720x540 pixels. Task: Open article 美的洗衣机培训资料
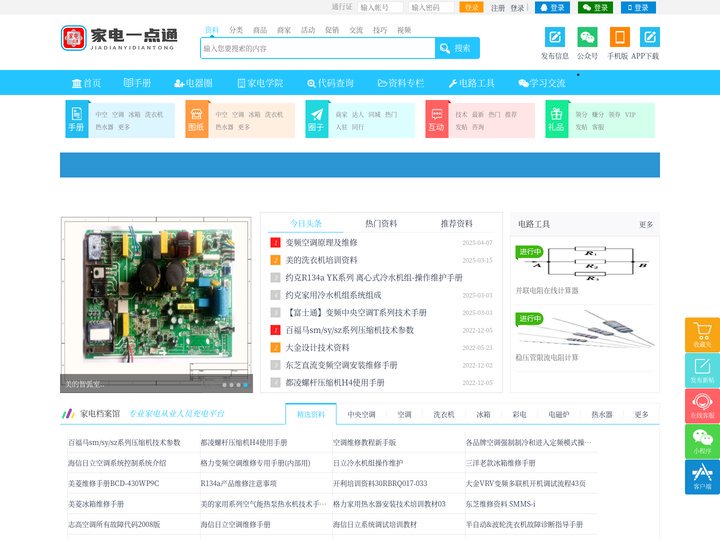click(x=321, y=260)
